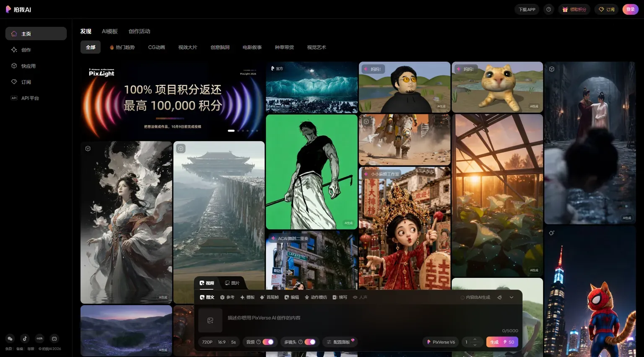The width and height of the screenshot is (644, 357).
Task: Collapse the creation panel with chevron
Action: pos(512,297)
